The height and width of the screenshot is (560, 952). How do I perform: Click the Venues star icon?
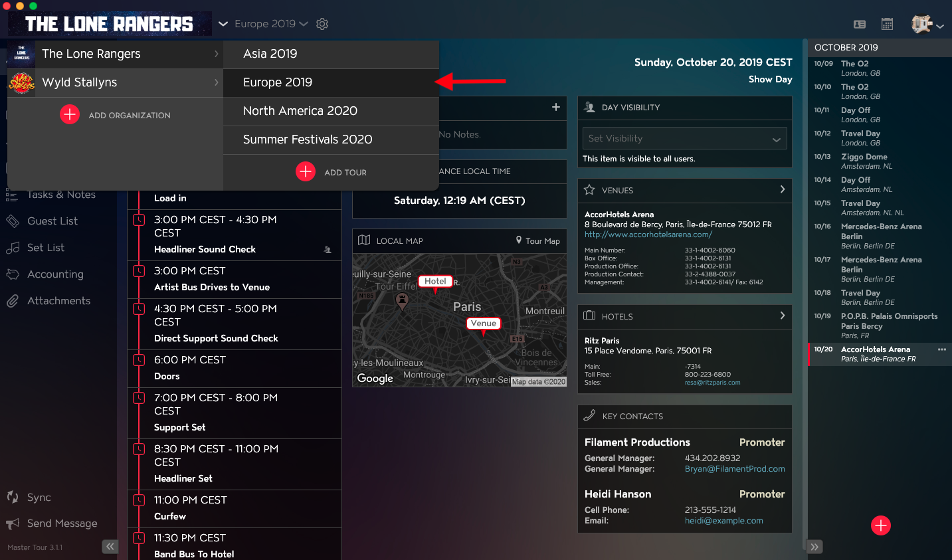click(x=589, y=190)
